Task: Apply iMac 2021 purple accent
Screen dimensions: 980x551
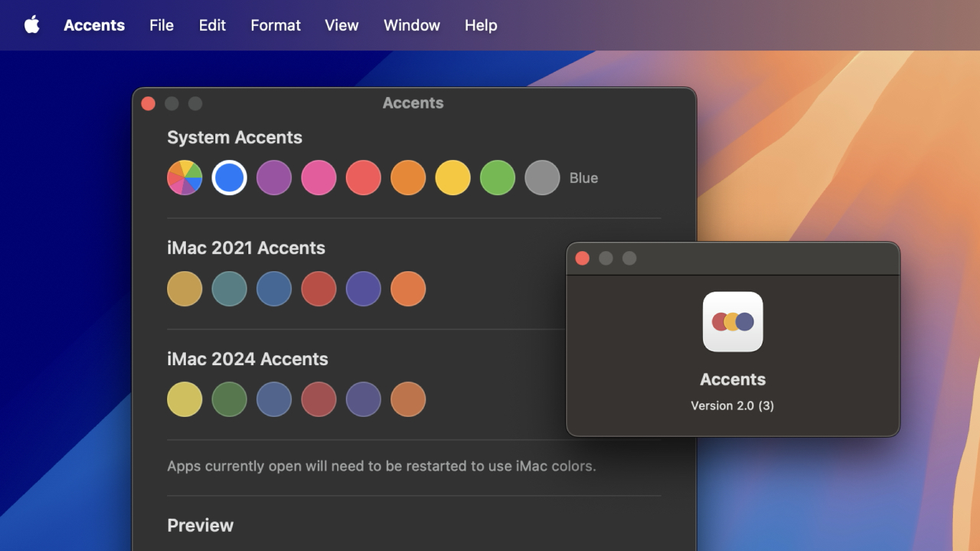Action: click(364, 289)
